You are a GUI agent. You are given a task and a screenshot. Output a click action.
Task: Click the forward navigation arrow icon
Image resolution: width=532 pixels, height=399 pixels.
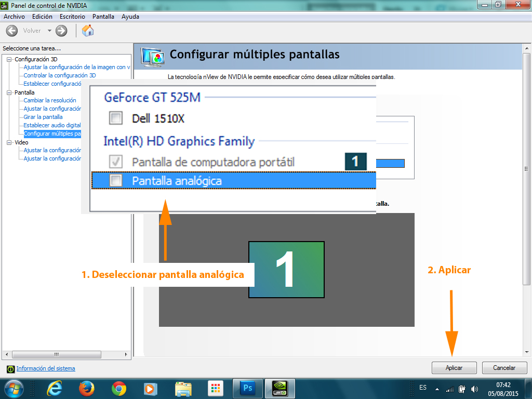point(61,31)
